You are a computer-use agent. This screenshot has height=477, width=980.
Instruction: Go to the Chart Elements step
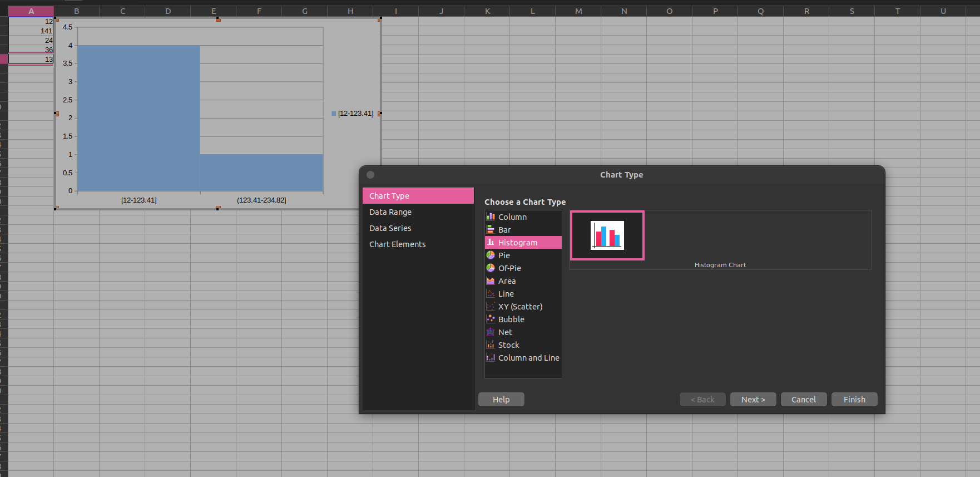[418, 244]
